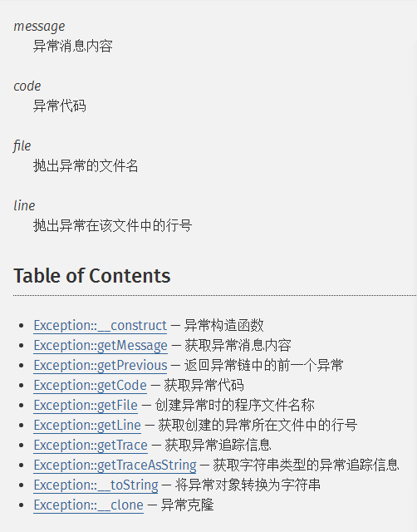Open the Exception::getCode link

tap(91, 386)
